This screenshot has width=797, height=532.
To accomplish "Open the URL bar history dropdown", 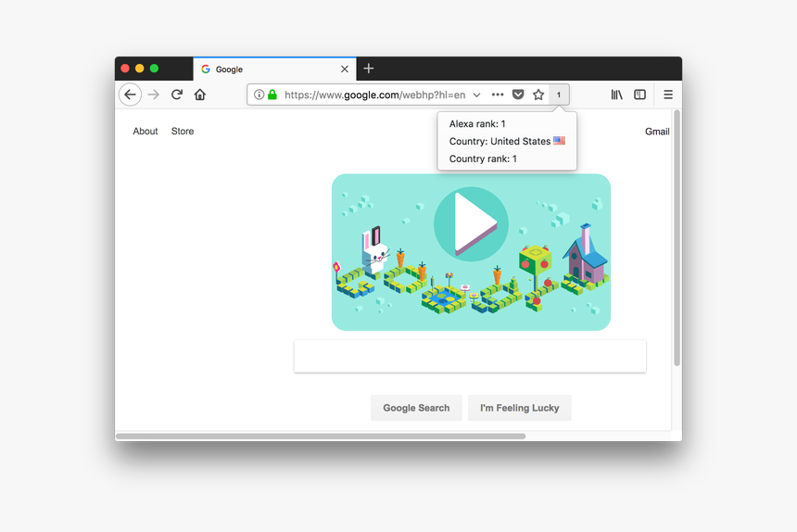I will coord(476,95).
